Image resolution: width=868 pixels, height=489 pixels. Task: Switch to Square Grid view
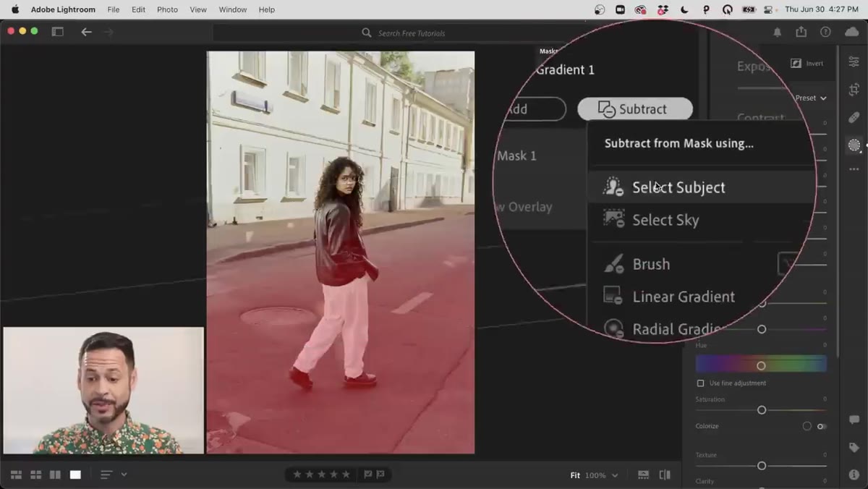(35, 475)
